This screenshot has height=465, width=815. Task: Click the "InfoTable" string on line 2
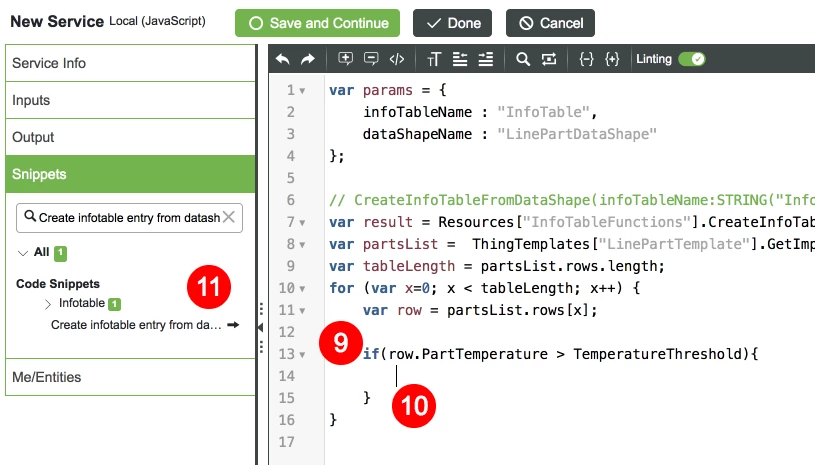coord(543,112)
